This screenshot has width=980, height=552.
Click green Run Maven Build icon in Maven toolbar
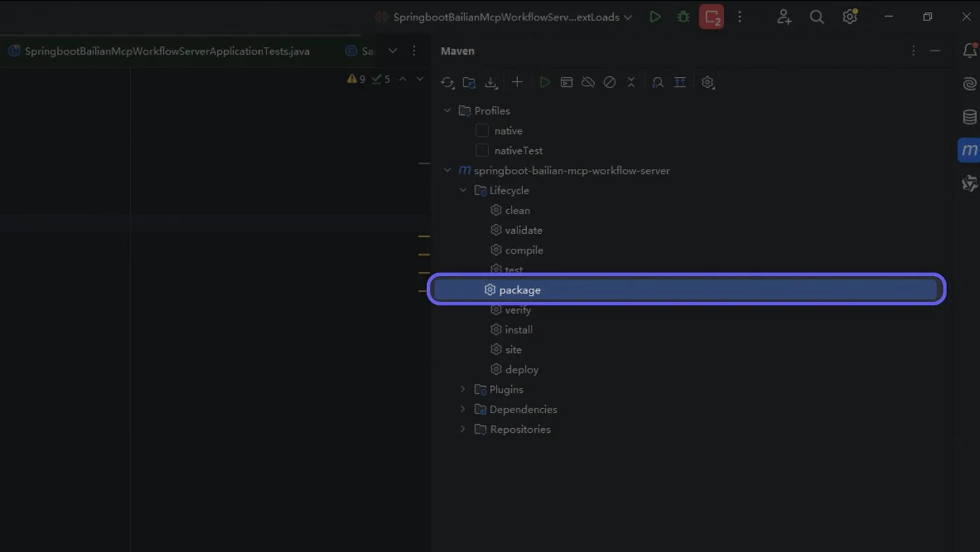pos(545,83)
